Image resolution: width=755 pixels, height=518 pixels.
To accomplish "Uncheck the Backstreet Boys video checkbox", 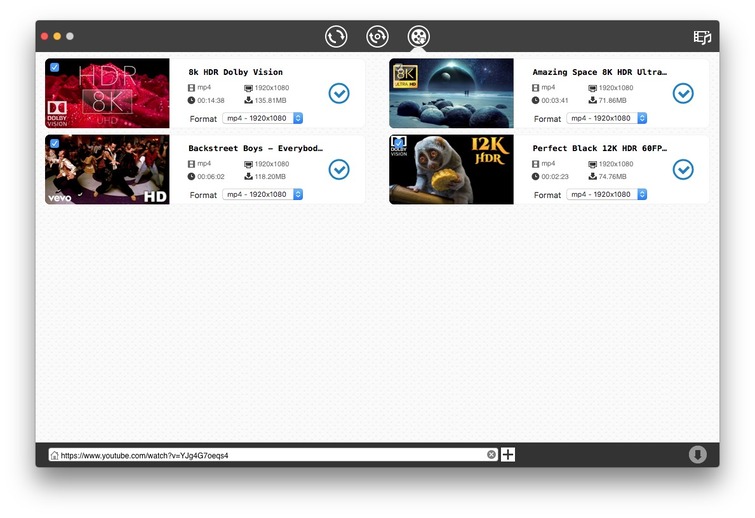I will click(x=54, y=143).
